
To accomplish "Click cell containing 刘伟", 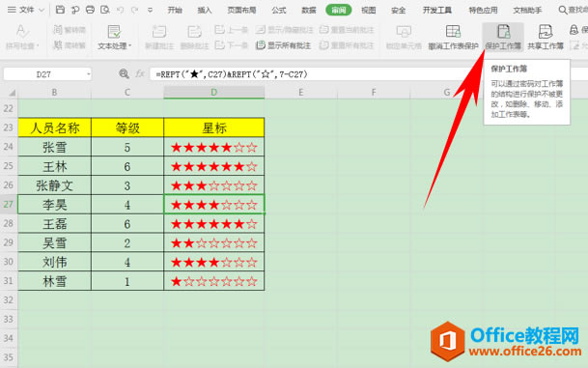I will pyautogui.click(x=55, y=262).
